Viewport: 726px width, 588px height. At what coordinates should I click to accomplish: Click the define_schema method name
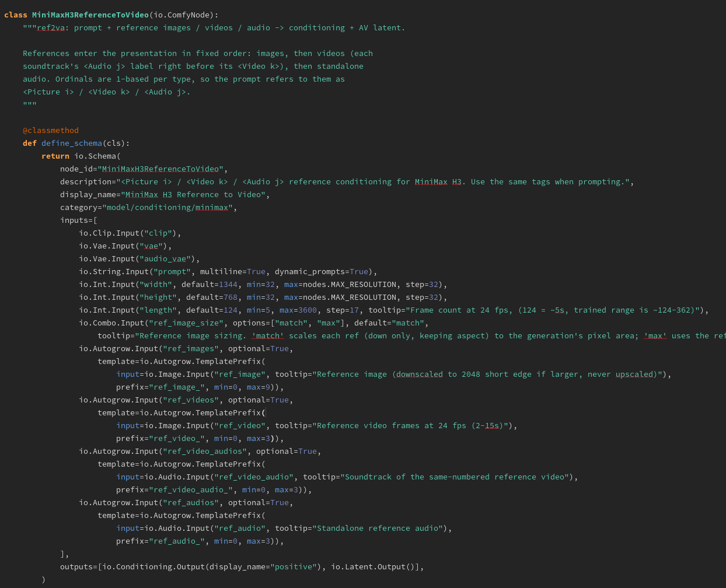72,143
